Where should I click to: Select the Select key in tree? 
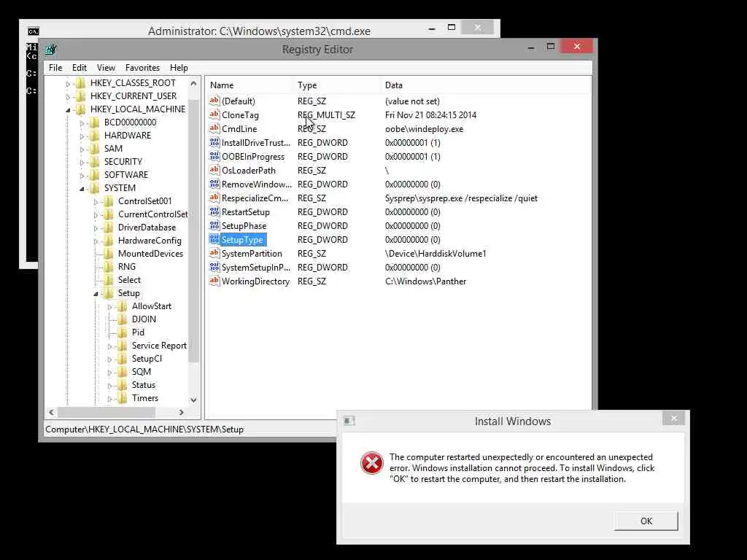pyautogui.click(x=129, y=280)
